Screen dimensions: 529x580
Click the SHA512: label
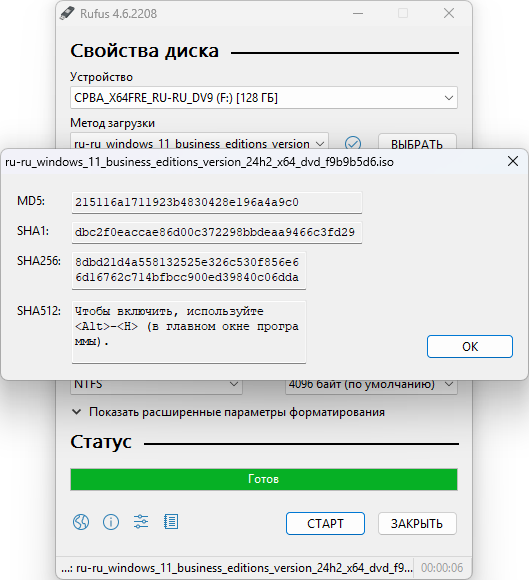pos(39,311)
